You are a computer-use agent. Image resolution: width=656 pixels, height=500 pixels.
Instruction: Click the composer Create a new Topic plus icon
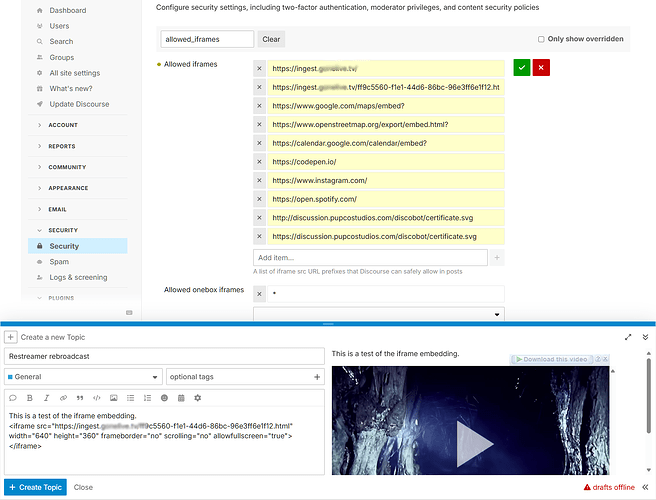pyautogui.click(x=10, y=337)
